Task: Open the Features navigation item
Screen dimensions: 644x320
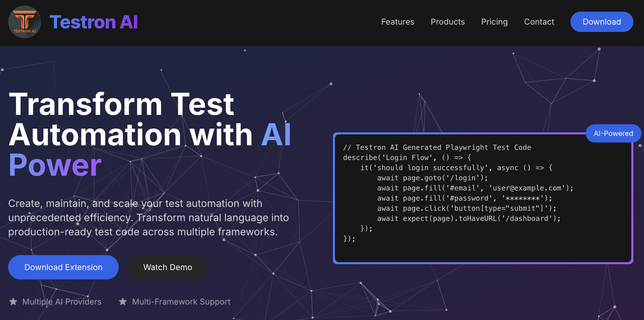Action: pos(397,22)
